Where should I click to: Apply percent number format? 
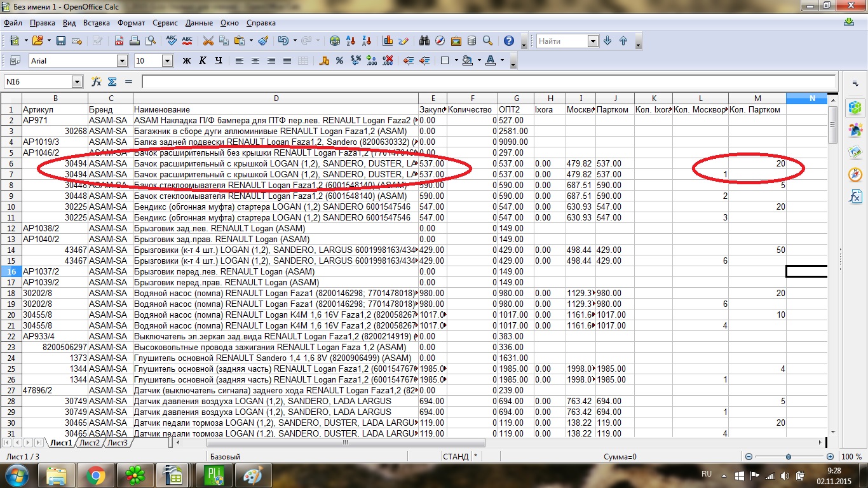(340, 60)
